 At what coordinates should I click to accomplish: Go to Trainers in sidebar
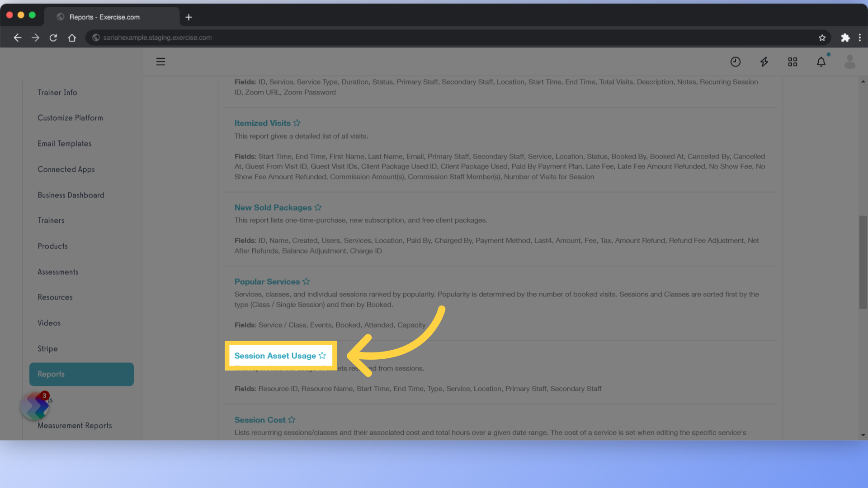(51, 220)
